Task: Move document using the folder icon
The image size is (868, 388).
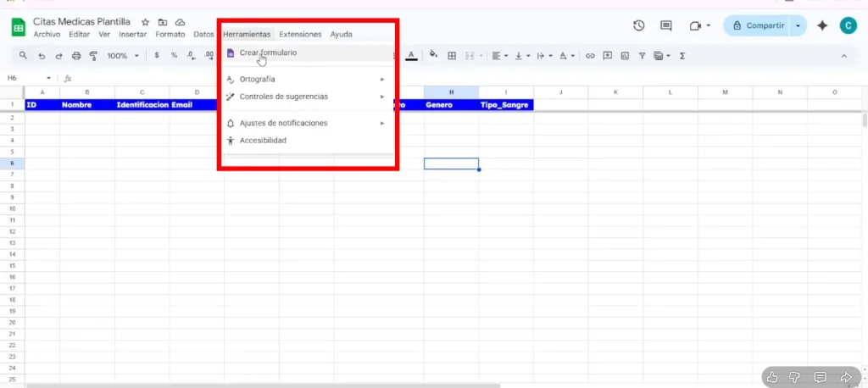Action: 163,22
